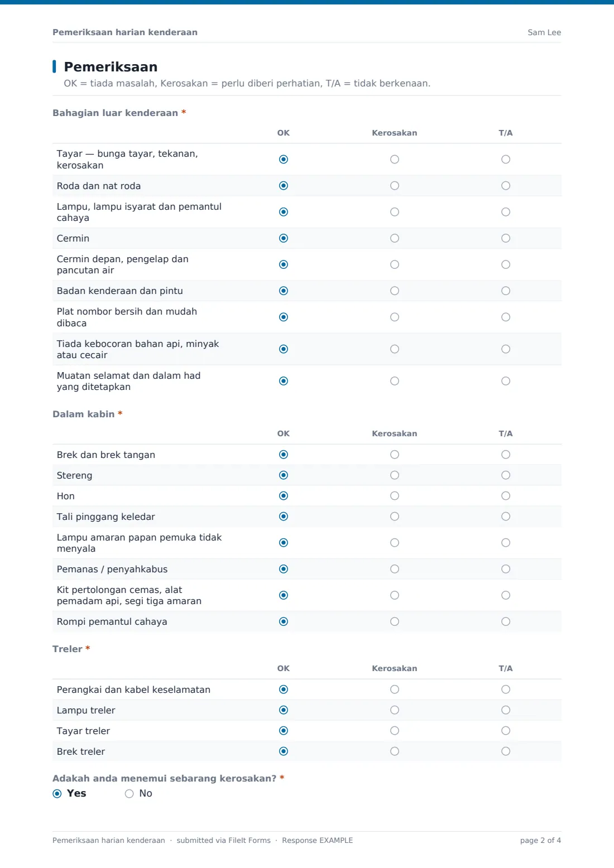
Task: Mark Plat nombor row as T/A
Action: tap(506, 317)
